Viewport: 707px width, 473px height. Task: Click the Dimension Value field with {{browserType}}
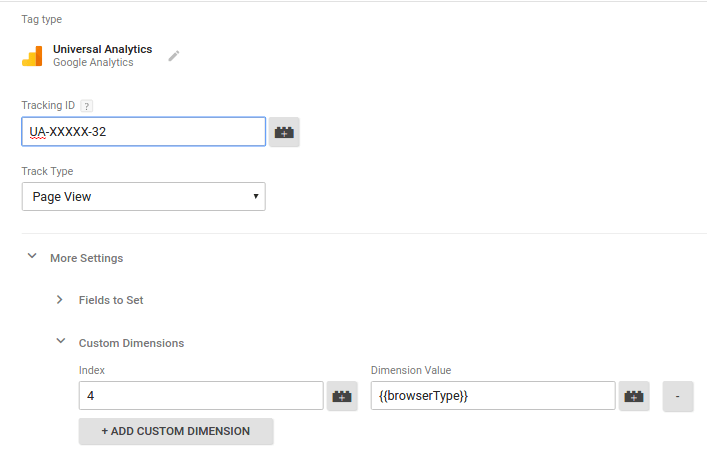[x=493, y=395]
